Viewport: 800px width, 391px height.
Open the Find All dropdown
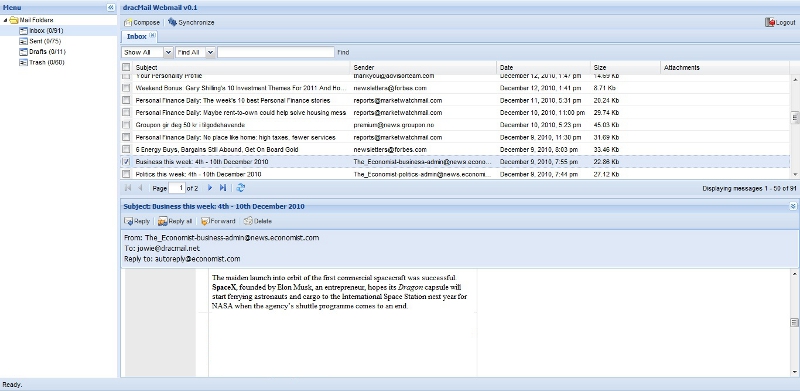pyautogui.click(x=210, y=52)
